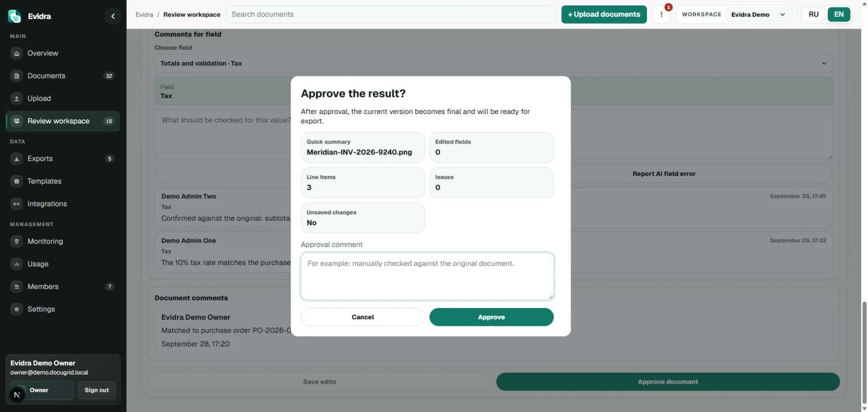
Task: Switch language to RU
Action: 814,15
